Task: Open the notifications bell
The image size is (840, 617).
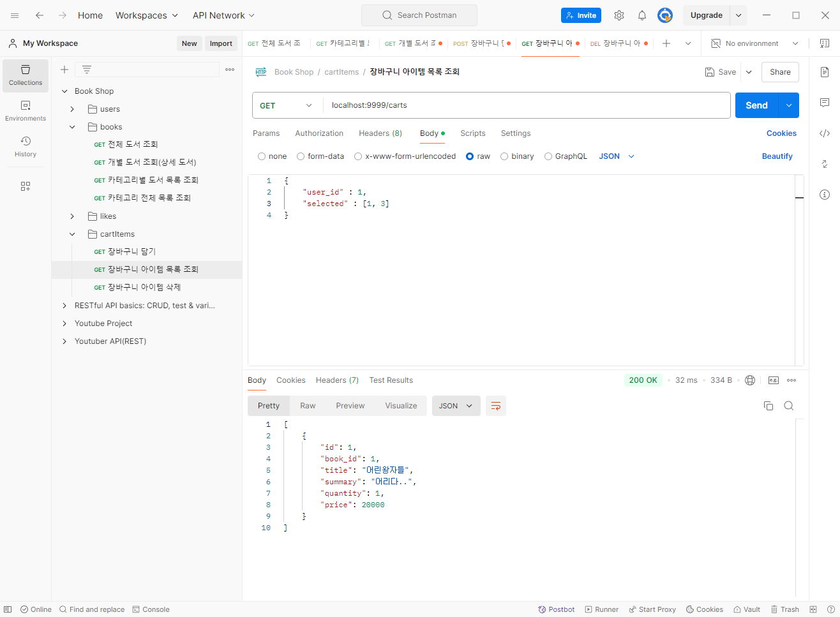Action: (642, 15)
